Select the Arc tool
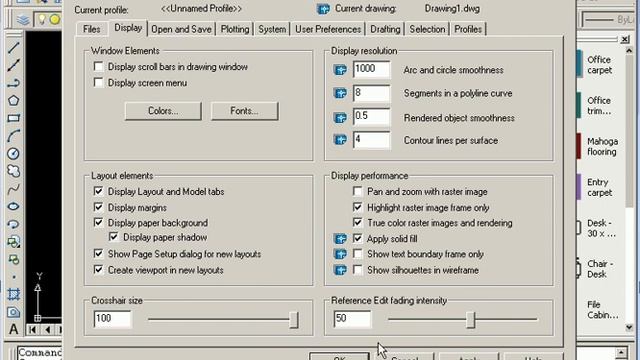 coord(13,136)
